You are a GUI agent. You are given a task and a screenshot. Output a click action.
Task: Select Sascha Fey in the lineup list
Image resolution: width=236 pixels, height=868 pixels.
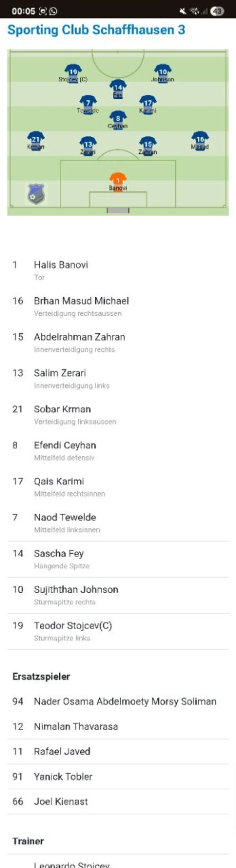[x=118, y=559]
